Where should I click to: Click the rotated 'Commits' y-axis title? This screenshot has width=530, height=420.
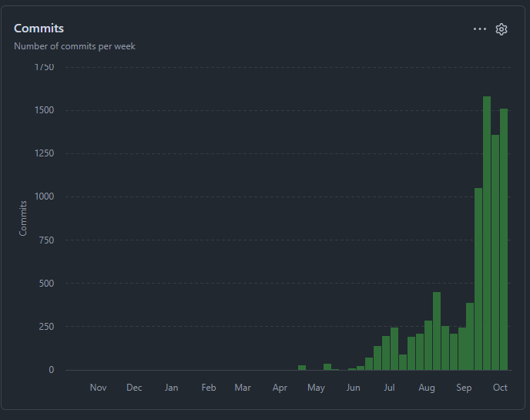22,218
